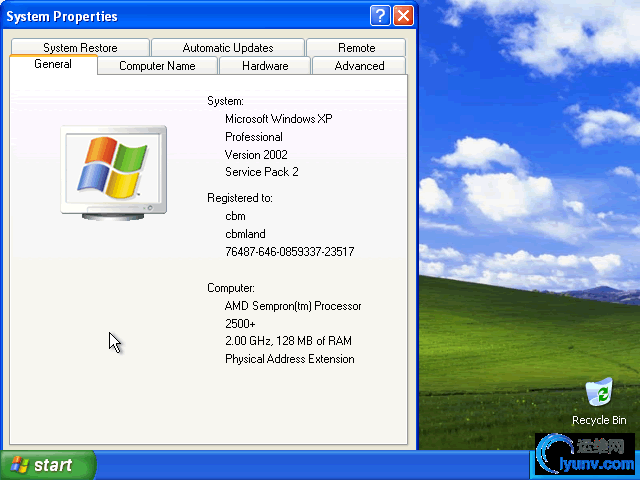
Task: Open the Hardware tab
Action: click(265, 66)
